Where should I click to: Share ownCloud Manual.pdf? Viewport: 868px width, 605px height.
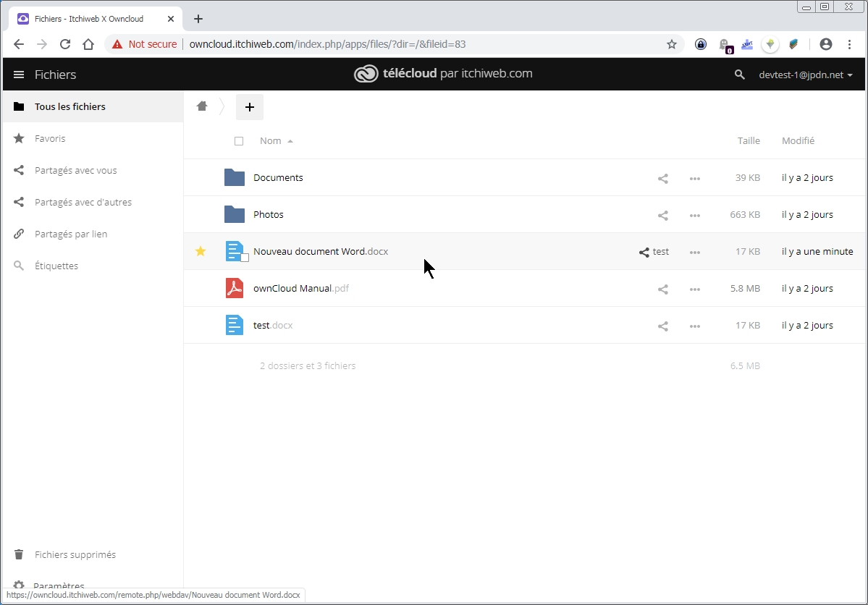pos(662,289)
